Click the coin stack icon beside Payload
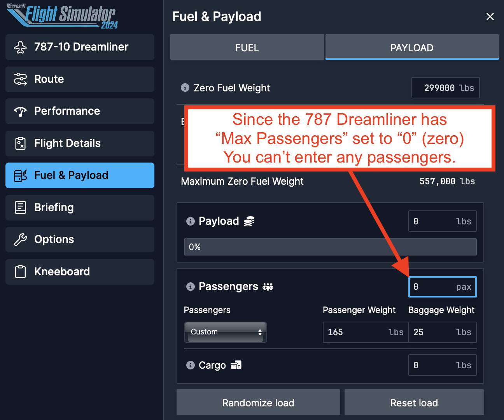The image size is (504, 420). coord(249,221)
